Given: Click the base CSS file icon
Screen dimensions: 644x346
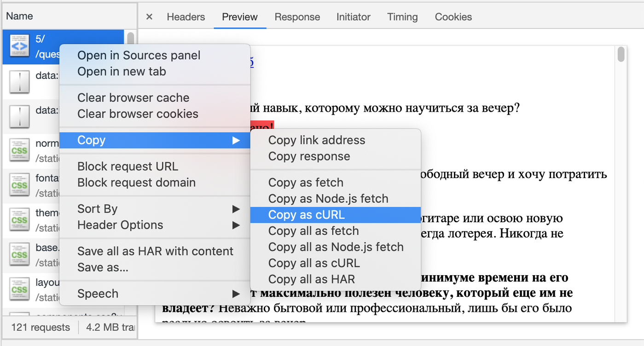Looking at the screenshot, I should click(x=19, y=254).
